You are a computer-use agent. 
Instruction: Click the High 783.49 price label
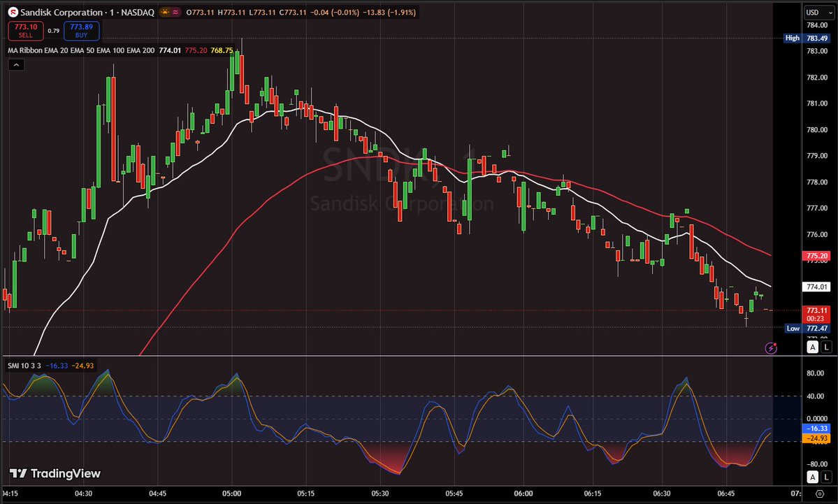click(x=807, y=38)
